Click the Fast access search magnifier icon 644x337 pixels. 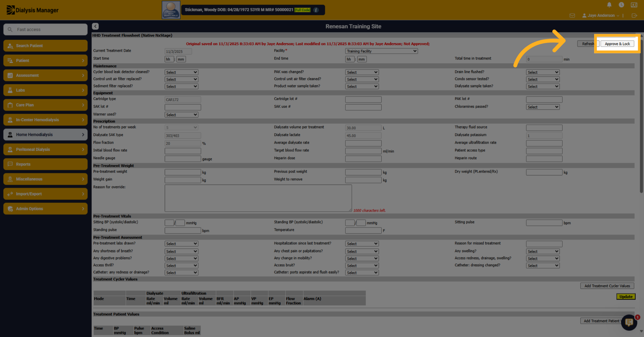10,29
